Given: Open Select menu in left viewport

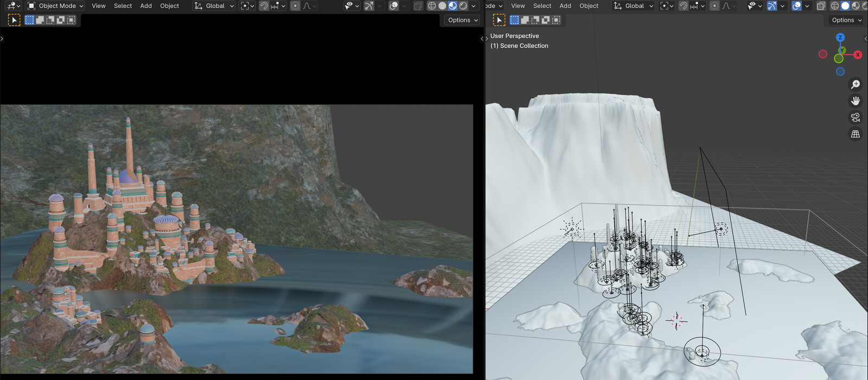Looking at the screenshot, I should click(123, 6).
